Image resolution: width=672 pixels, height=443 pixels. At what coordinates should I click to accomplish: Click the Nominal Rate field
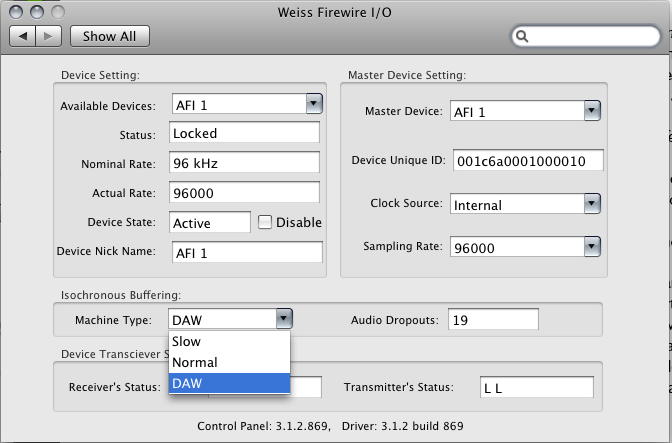pos(243,163)
